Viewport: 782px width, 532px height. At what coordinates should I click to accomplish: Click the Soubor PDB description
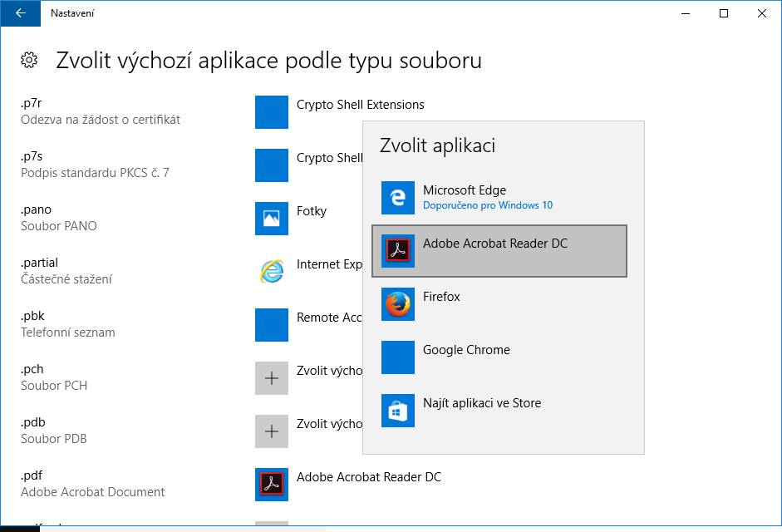tap(54, 439)
